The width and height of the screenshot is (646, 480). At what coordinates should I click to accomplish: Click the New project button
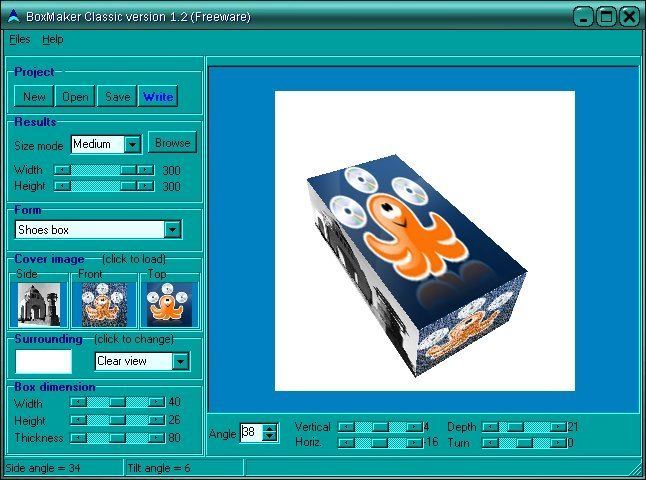(34, 96)
